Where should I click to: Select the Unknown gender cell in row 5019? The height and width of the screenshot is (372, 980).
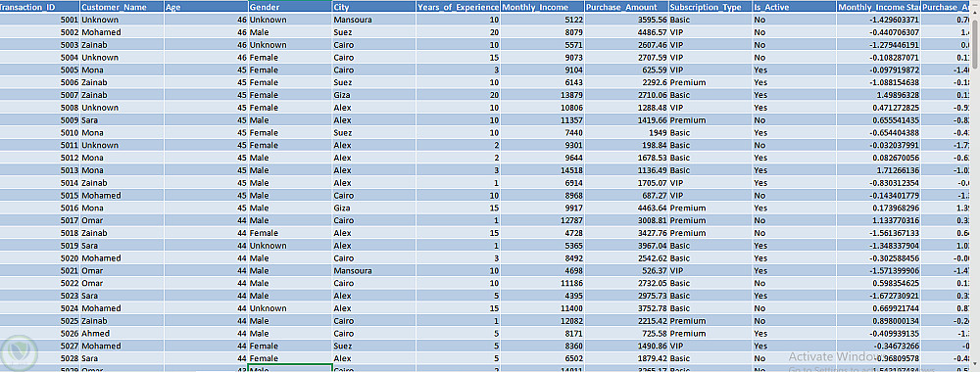[x=290, y=246]
